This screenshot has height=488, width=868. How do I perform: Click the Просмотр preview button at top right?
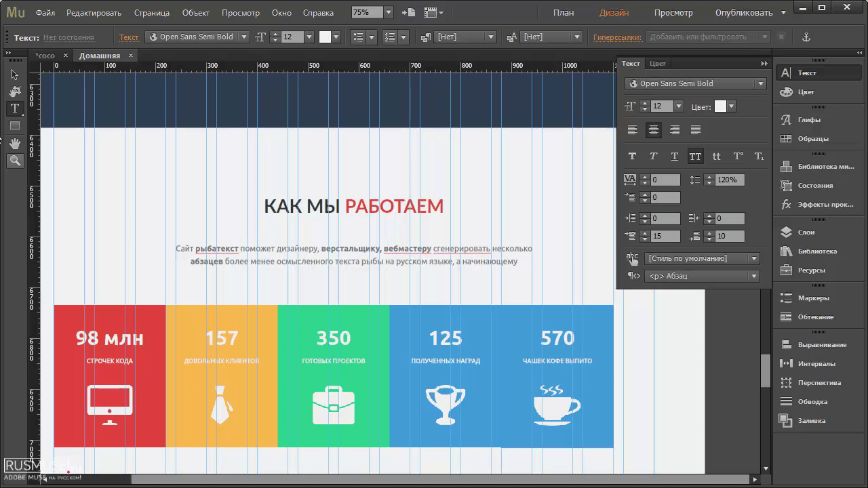[x=673, y=13]
